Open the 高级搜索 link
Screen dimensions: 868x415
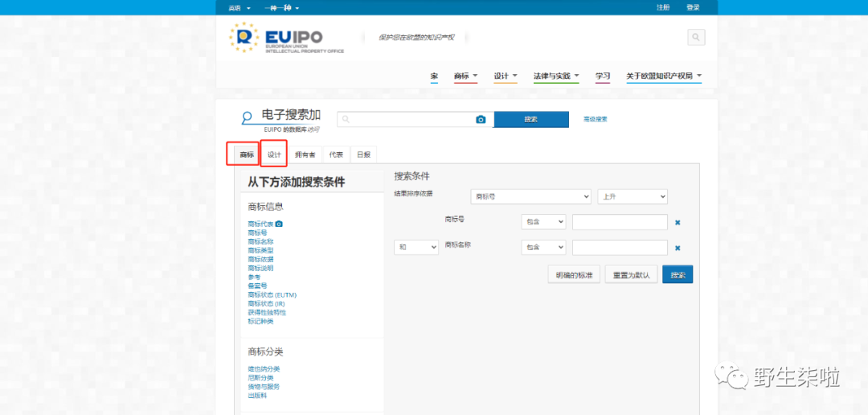tap(595, 119)
